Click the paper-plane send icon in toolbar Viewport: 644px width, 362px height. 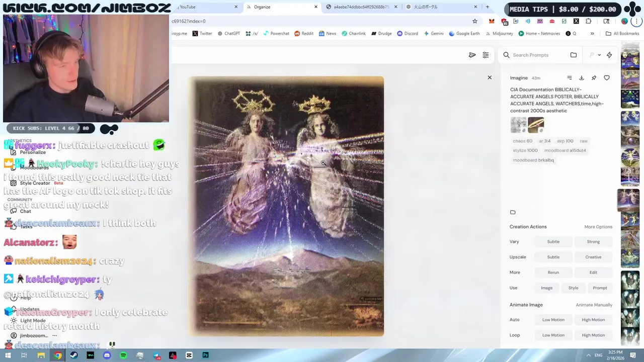click(472, 55)
